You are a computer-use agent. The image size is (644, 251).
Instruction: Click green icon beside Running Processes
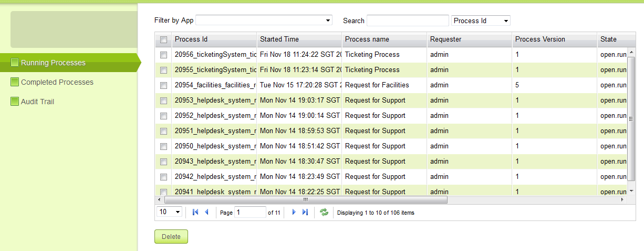tap(15, 63)
